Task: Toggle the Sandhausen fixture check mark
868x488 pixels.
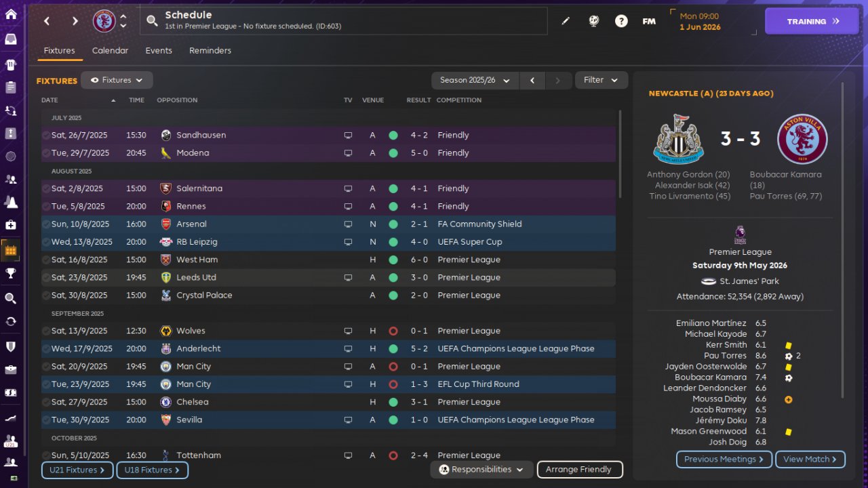Action: click(46, 136)
